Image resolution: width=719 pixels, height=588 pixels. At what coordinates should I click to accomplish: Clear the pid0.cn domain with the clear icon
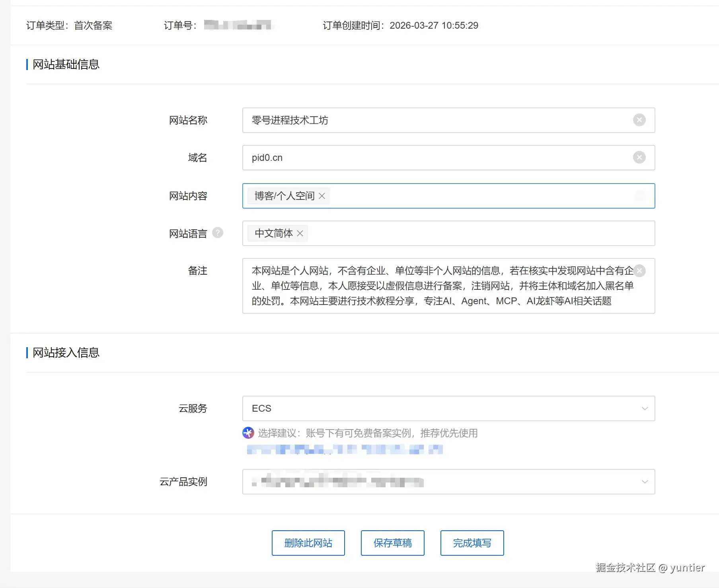click(x=639, y=157)
